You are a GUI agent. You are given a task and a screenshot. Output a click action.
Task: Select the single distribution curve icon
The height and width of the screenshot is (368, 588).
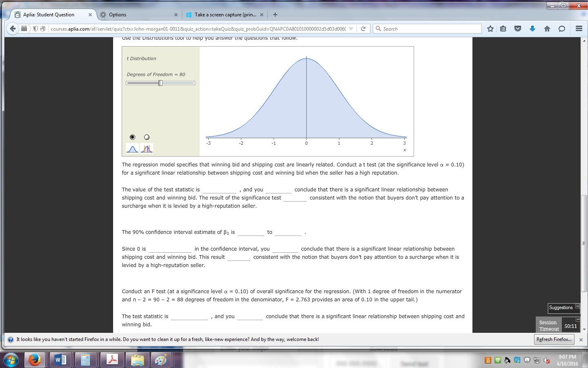(132, 148)
